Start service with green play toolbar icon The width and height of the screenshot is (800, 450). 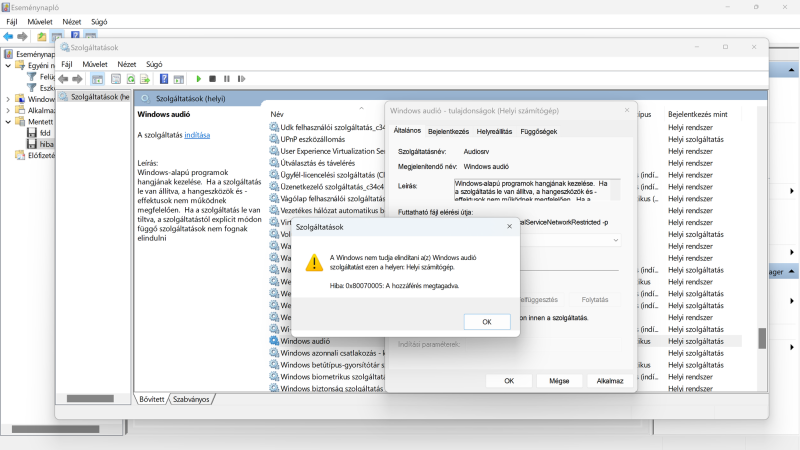pyautogui.click(x=199, y=79)
